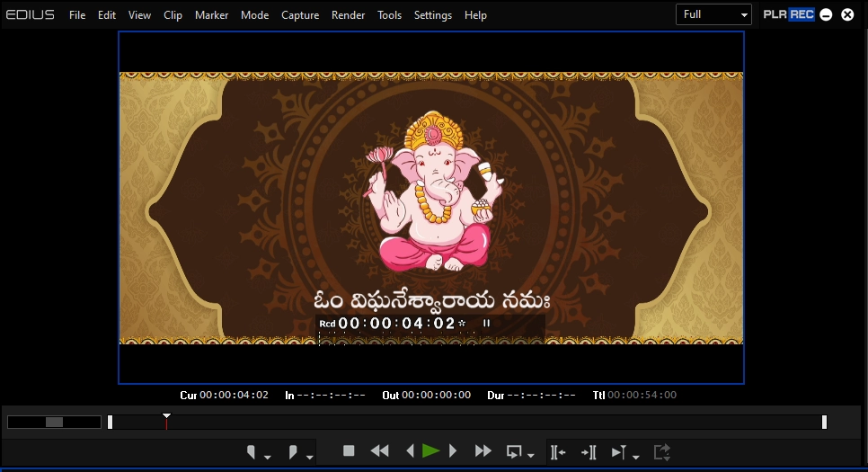
Task: Open the Help menu
Action: (475, 15)
